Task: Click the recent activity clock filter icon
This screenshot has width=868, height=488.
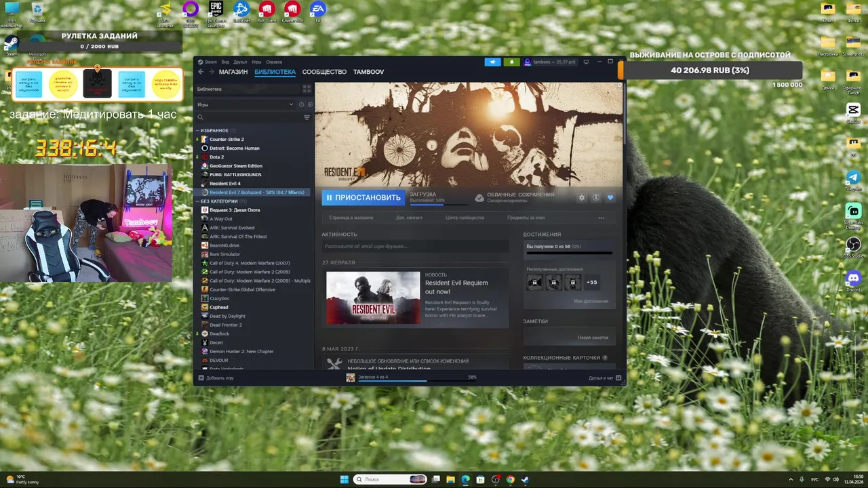Action: click(x=301, y=104)
